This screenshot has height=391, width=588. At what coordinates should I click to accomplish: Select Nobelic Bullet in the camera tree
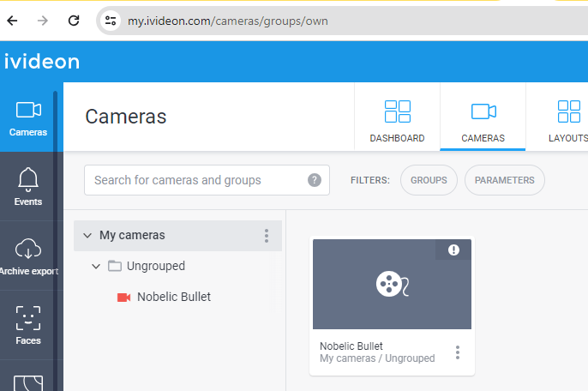point(174,297)
